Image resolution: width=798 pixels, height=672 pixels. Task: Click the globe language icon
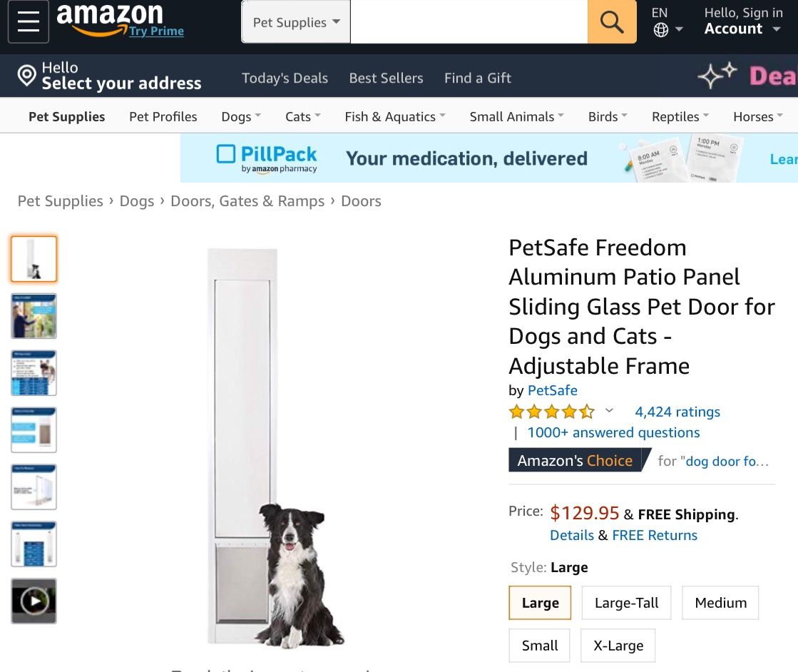[x=661, y=30]
